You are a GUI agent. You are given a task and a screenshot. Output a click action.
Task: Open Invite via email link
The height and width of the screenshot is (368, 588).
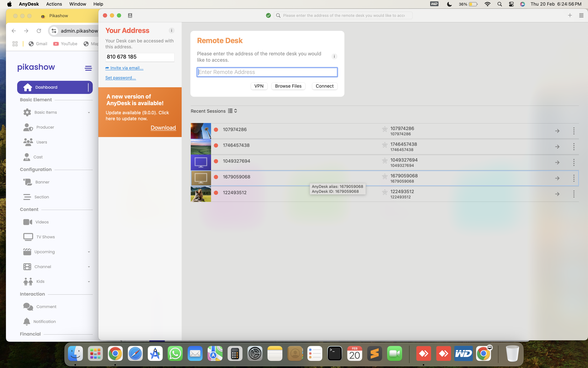pyautogui.click(x=124, y=68)
